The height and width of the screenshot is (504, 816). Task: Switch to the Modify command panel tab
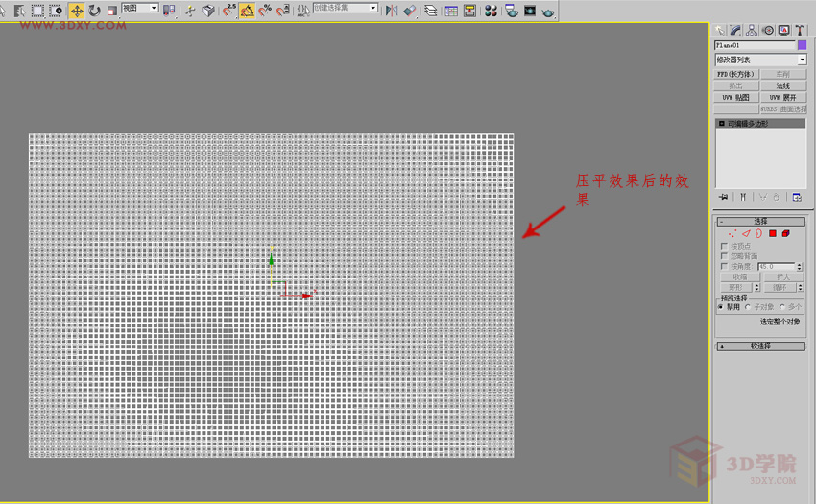pyautogui.click(x=735, y=31)
